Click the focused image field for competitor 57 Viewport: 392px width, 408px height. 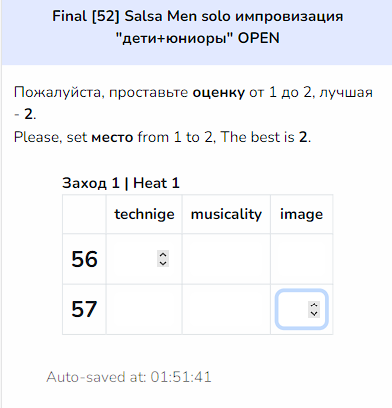(x=302, y=309)
